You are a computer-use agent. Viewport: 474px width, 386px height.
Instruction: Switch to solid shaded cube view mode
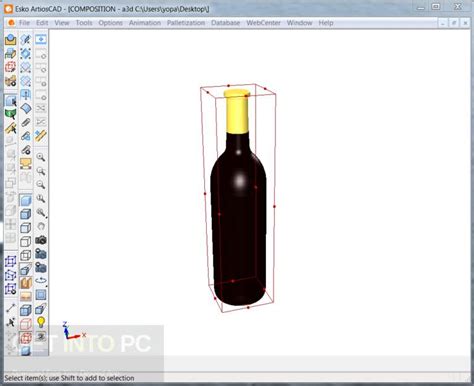[x=26, y=200]
